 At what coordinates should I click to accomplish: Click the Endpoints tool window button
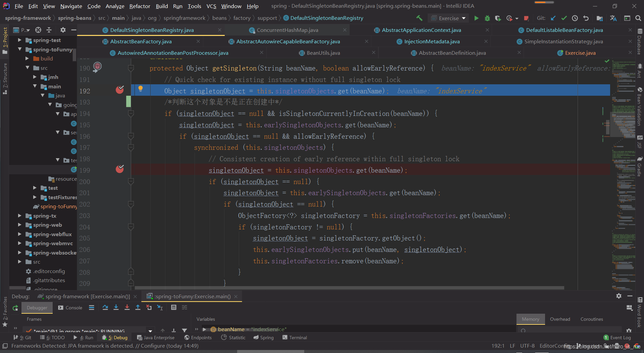coord(198,338)
